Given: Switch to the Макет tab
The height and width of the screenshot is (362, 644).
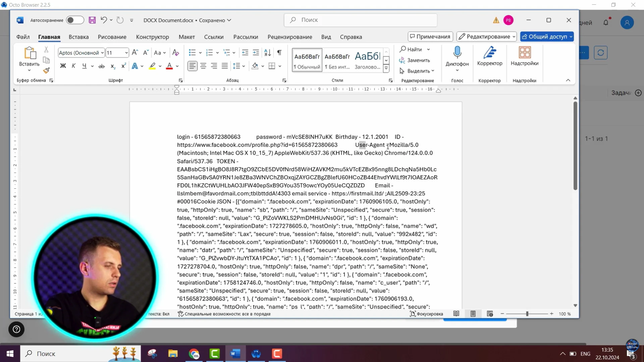Looking at the screenshot, I should click(x=186, y=37).
